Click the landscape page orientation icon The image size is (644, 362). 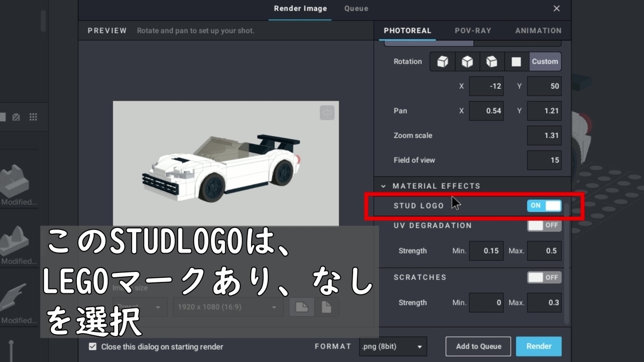(x=302, y=307)
